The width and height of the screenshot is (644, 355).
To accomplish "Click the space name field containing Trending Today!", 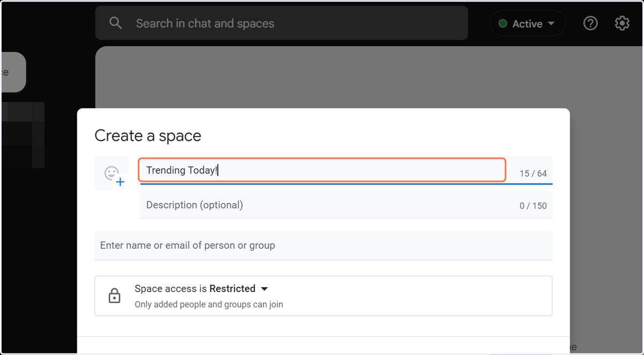I will coord(322,170).
